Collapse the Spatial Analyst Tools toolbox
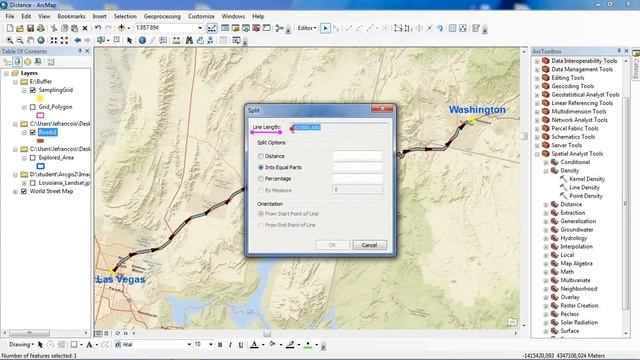This screenshot has height=360, width=640. pos(537,154)
